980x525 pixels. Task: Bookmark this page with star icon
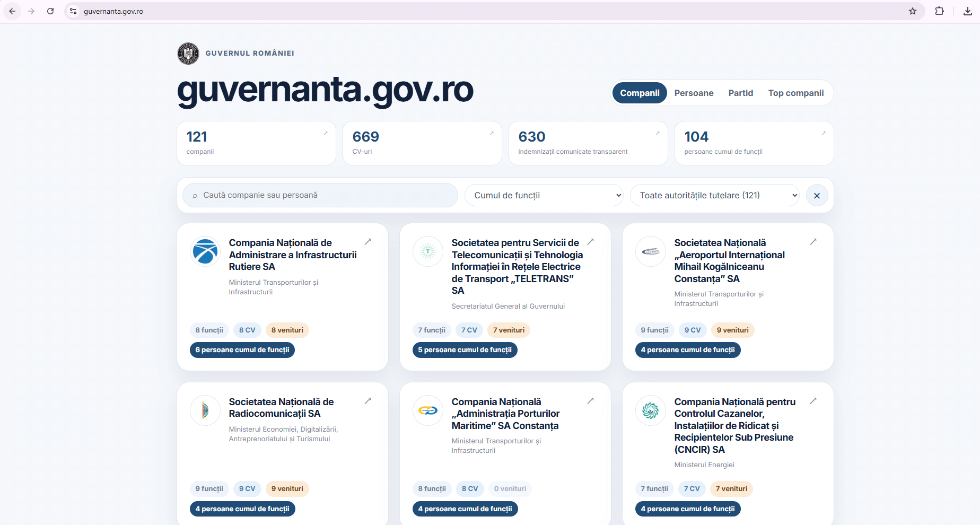click(913, 11)
